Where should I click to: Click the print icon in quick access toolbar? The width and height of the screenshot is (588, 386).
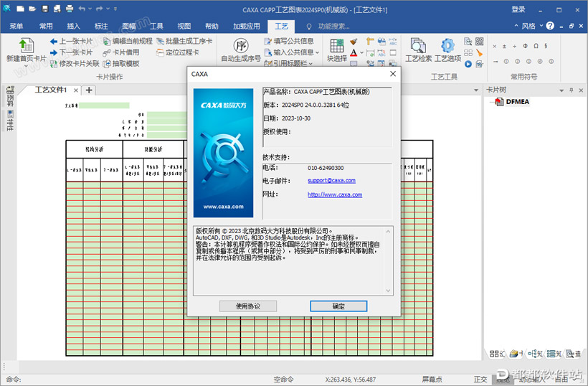point(70,9)
